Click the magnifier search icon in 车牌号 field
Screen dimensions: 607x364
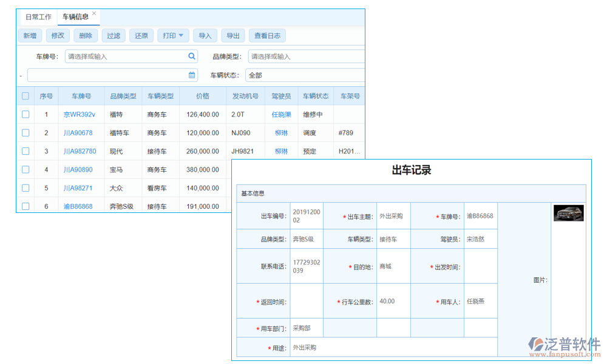(191, 56)
